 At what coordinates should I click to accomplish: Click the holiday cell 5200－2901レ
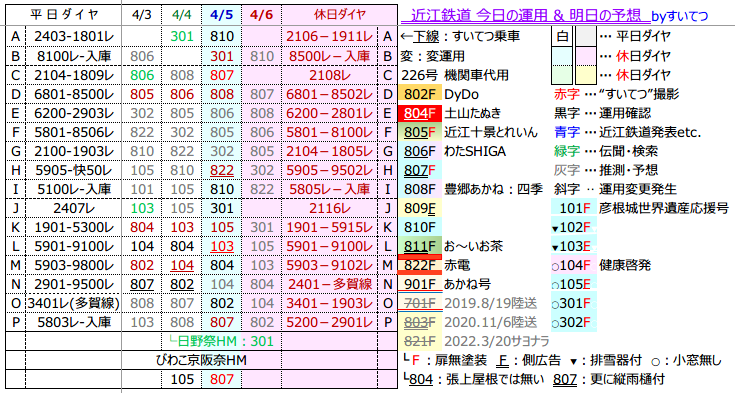coord(330,323)
